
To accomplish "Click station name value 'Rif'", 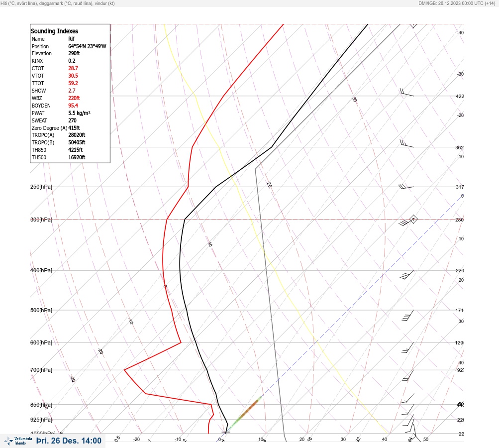I will click(x=71, y=39).
